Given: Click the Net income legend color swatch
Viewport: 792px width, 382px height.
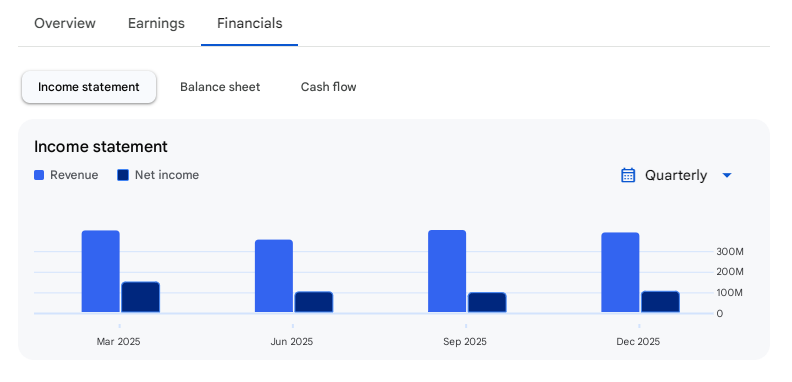Looking at the screenshot, I should tap(123, 175).
